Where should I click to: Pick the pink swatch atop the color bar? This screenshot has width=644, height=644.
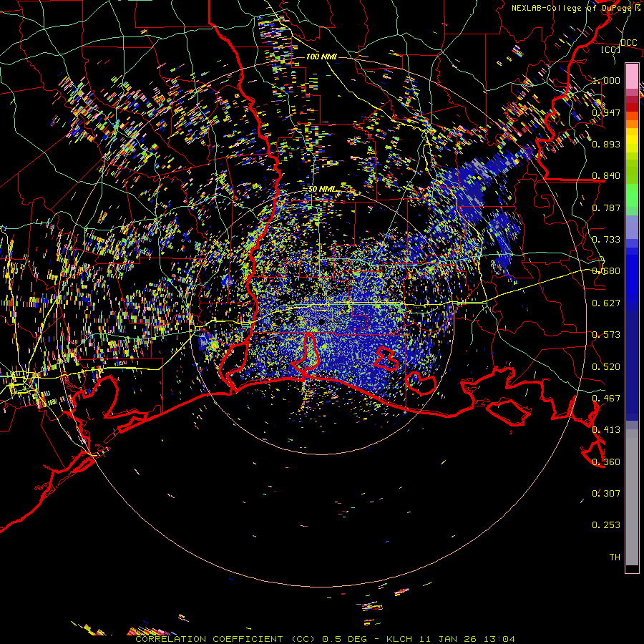tap(632, 76)
